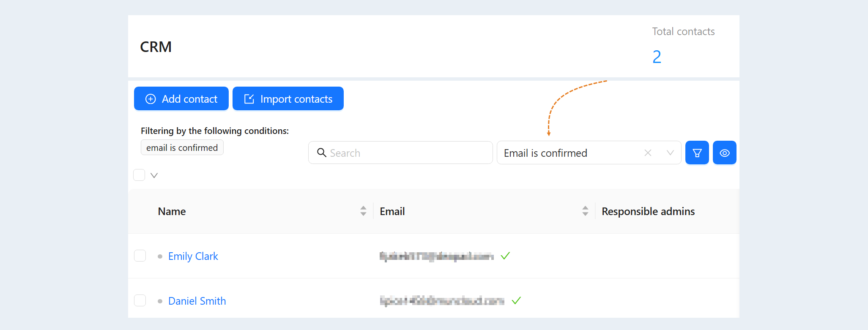Image resolution: width=868 pixels, height=330 pixels.
Task: Expand the chevron next to select-all checkbox
Action: pyautogui.click(x=154, y=175)
